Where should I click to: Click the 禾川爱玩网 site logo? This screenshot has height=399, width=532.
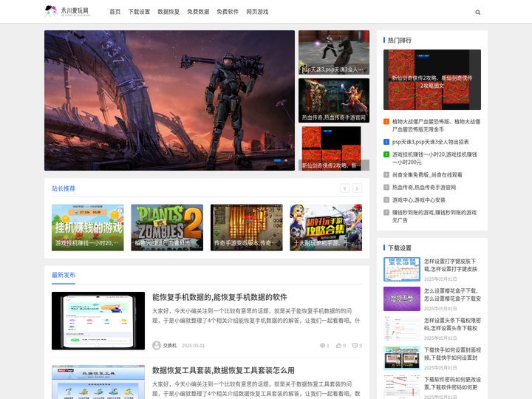(68, 11)
